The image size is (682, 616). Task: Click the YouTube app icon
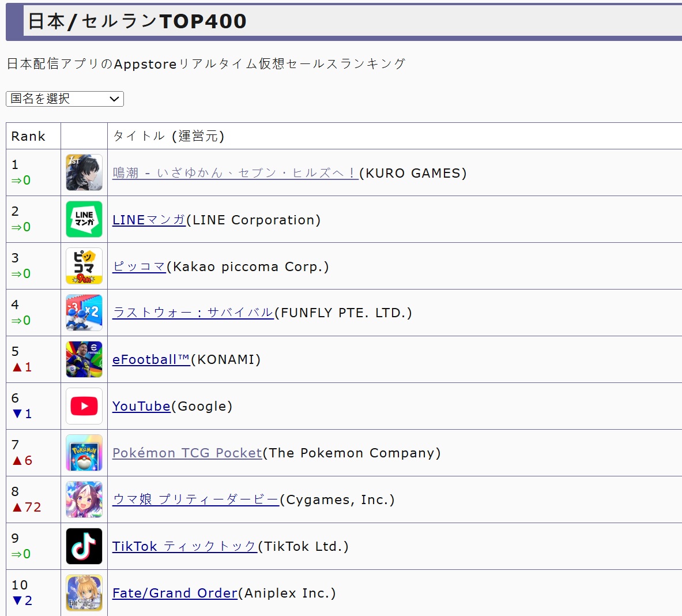pyautogui.click(x=84, y=406)
